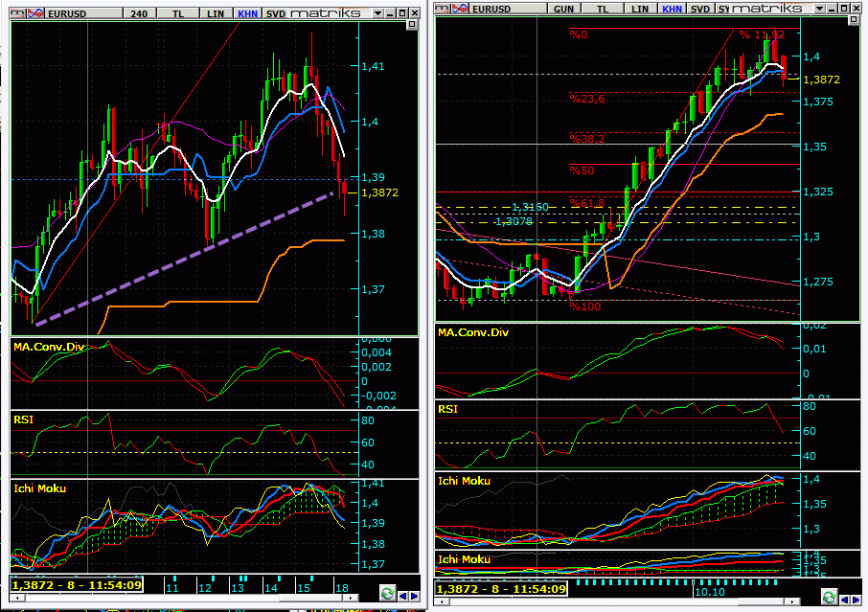Viewport: 868px width, 612px height.
Task: Click the green refresh icon in left chart
Action: tap(388, 593)
